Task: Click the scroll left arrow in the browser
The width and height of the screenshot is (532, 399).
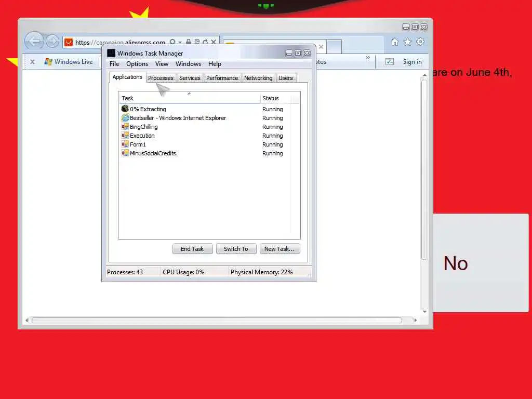Action: [27, 320]
